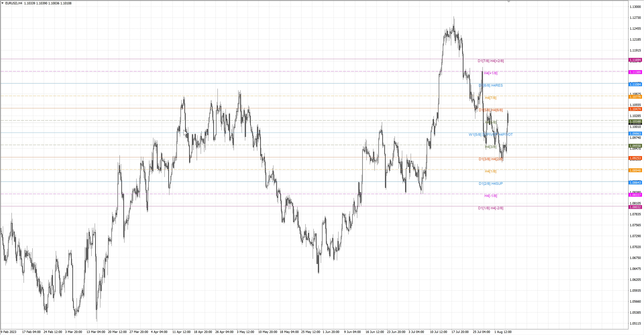The image size is (644, 335).
Task: Click the blue 1.09863 price tag
Action: (x=635, y=134)
